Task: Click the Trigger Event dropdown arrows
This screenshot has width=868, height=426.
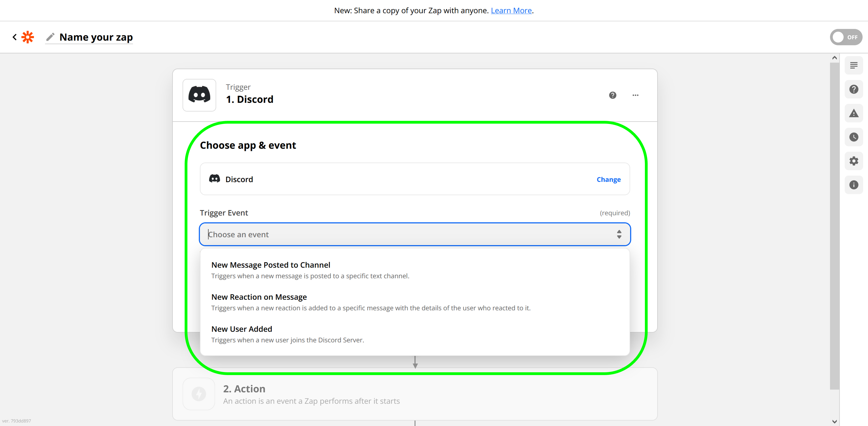Action: [x=619, y=234]
